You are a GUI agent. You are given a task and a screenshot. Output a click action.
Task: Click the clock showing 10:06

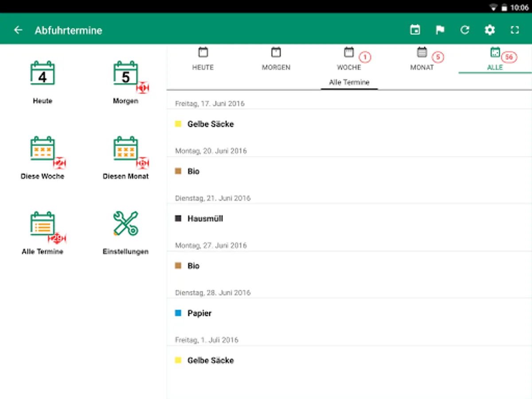520,8
